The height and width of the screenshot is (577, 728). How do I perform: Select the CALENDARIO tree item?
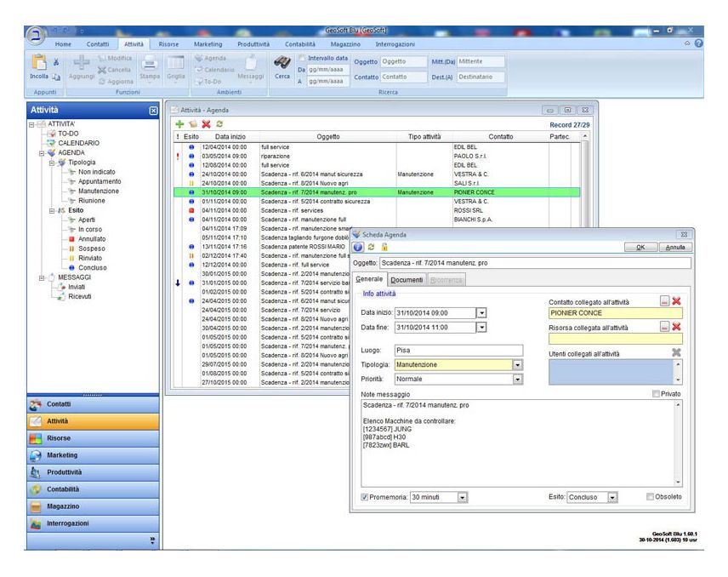tap(78, 143)
